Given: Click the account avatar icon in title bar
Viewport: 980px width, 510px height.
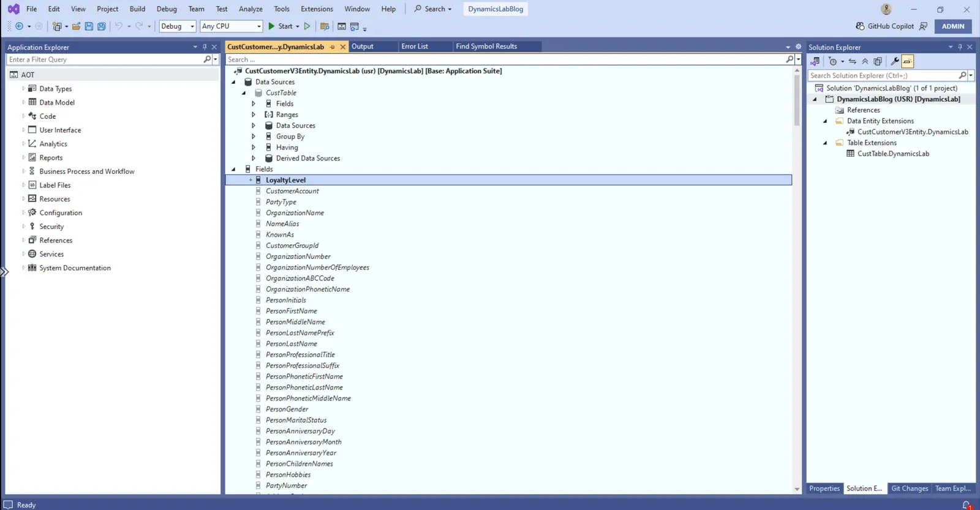Looking at the screenshot, I should (886, 9).
